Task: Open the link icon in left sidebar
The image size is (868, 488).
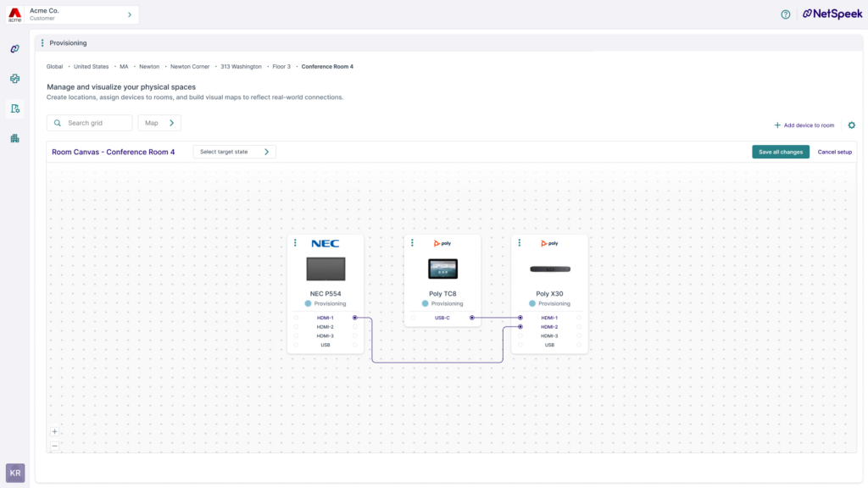Action: [x=14, y=49]
